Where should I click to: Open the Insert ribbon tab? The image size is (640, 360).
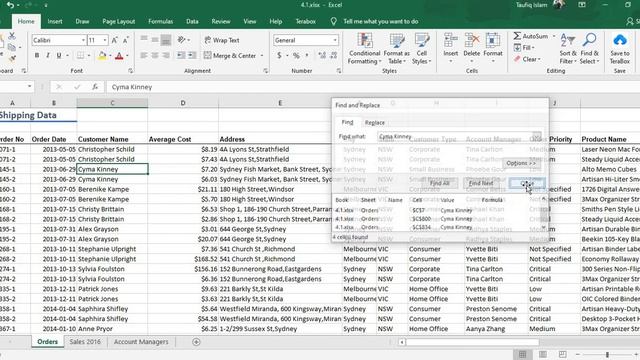pos(55,21)
